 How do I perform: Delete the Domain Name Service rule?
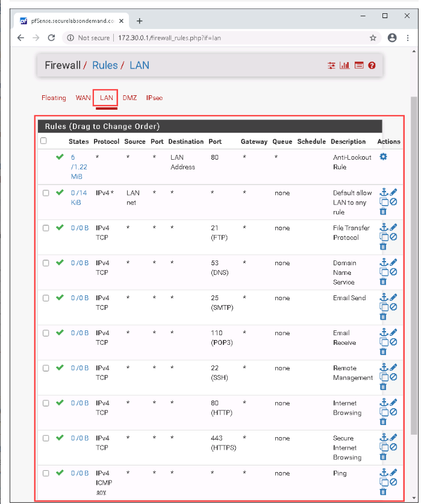tap(383, 282)
